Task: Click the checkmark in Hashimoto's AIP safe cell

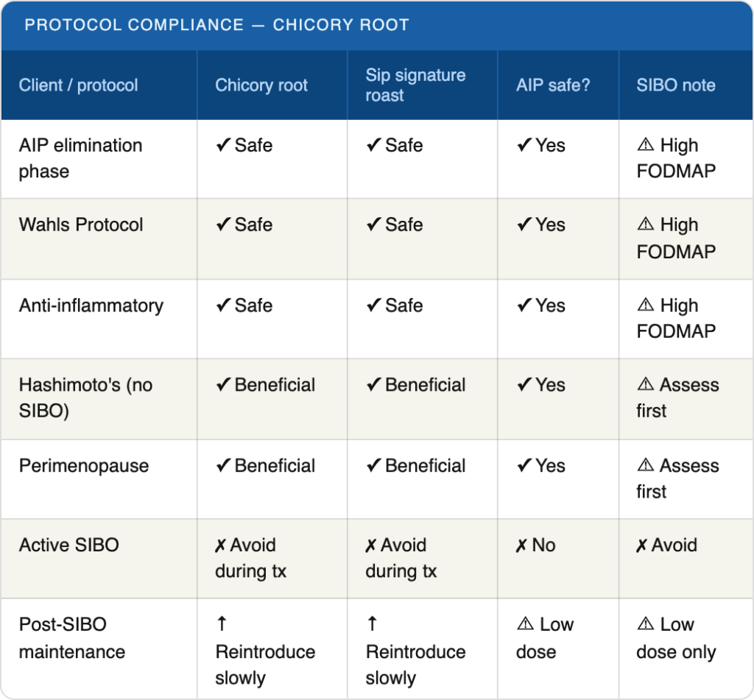Action: tap(524, 385)
